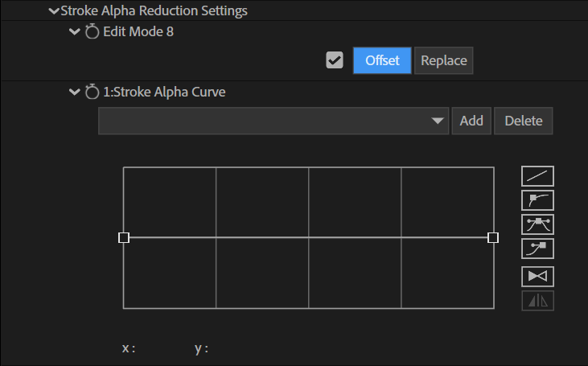The image size is (588, 366).
Task: Click the Delete preset button
Action: 523,121
